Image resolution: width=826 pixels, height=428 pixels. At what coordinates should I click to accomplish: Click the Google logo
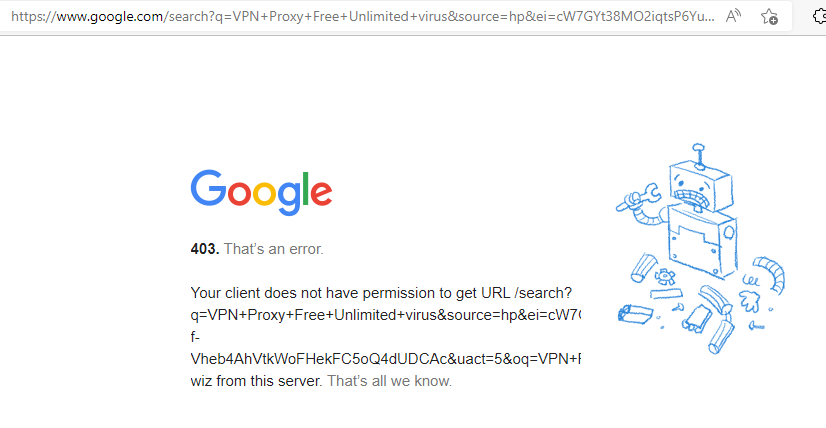tap(261, 191)
